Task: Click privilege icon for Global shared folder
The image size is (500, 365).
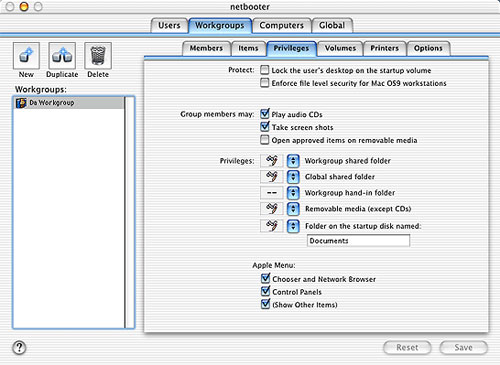Action: coord(272,177)
